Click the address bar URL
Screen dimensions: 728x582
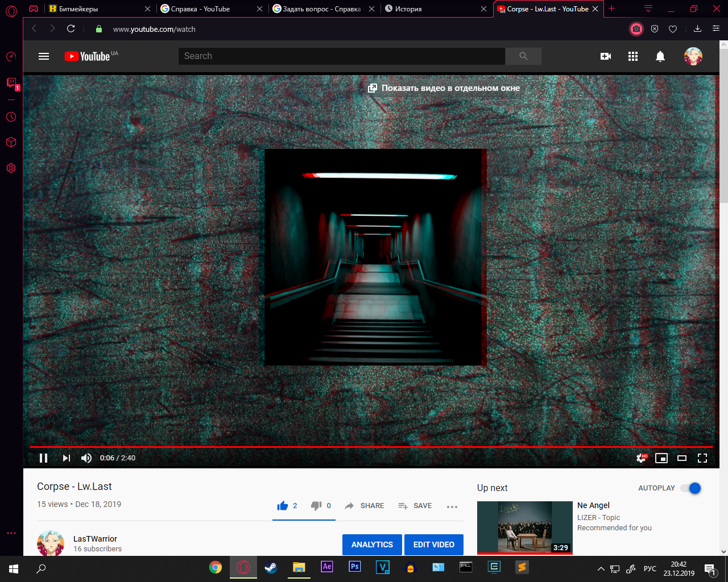[154, 29]
